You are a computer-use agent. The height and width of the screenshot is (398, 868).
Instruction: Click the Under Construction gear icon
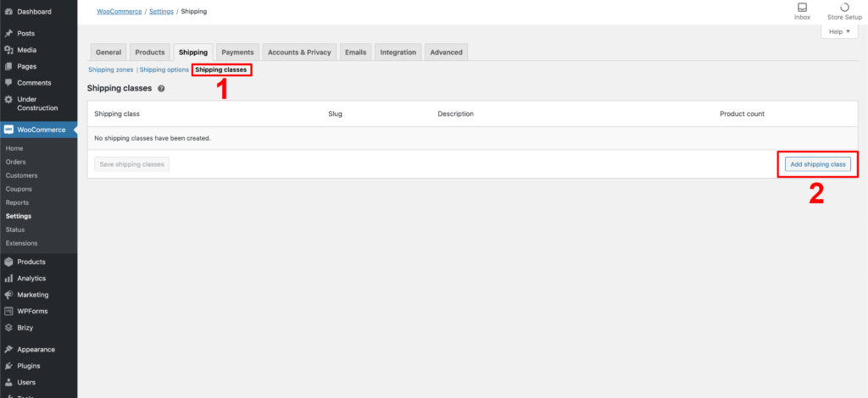8,100
